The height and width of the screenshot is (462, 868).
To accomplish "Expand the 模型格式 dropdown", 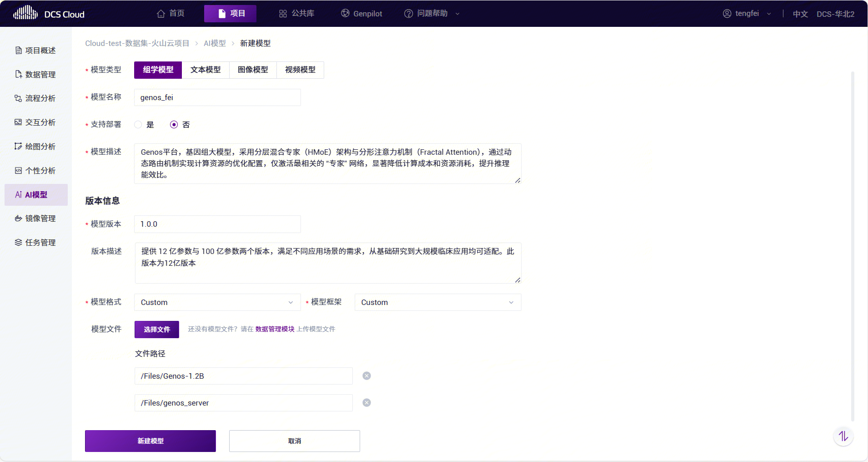I will [217, 302].
